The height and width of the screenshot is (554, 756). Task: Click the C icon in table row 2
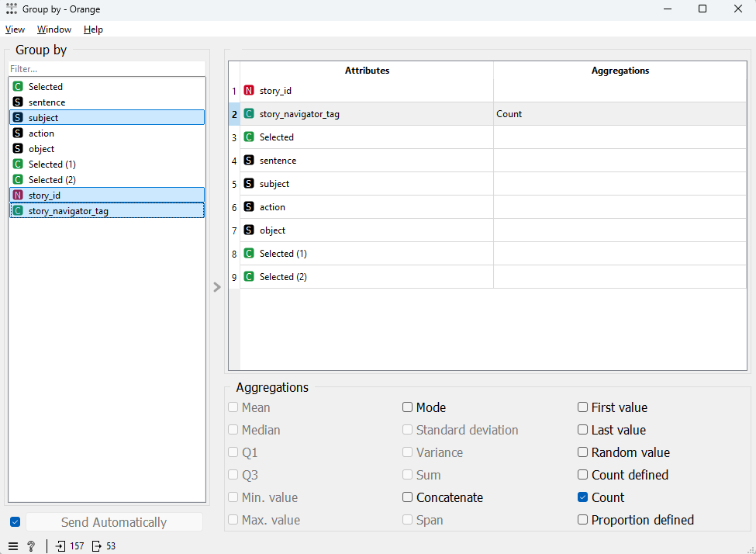point(249,114)
